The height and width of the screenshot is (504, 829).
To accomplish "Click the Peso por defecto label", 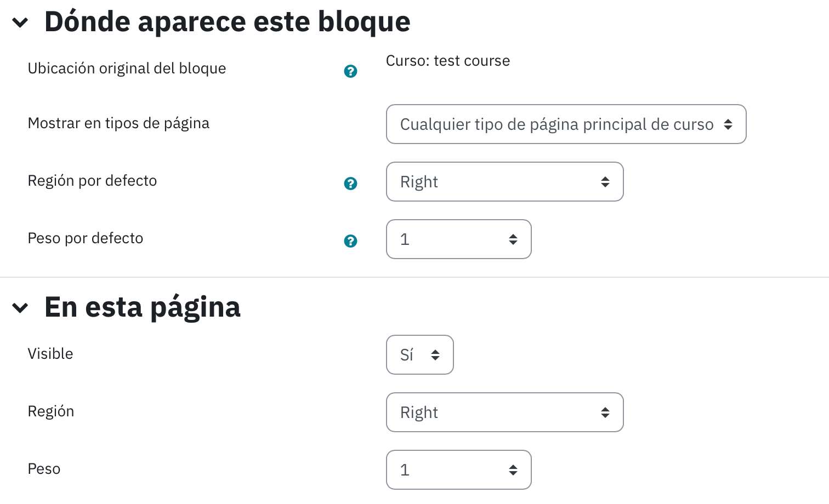I will (x=86, y=238).
